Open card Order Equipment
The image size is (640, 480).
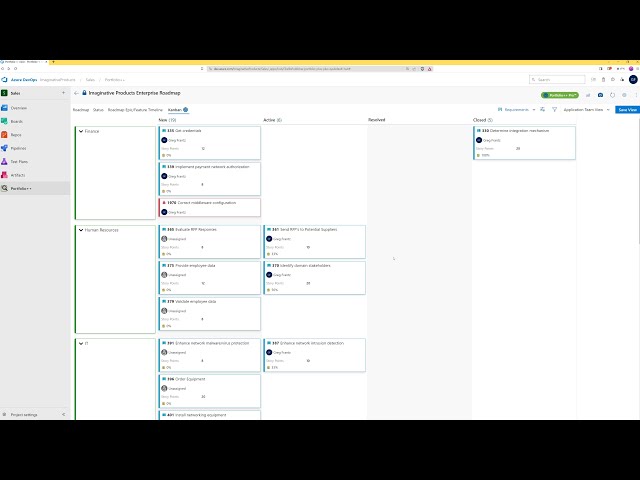click(x=210, y=391)
